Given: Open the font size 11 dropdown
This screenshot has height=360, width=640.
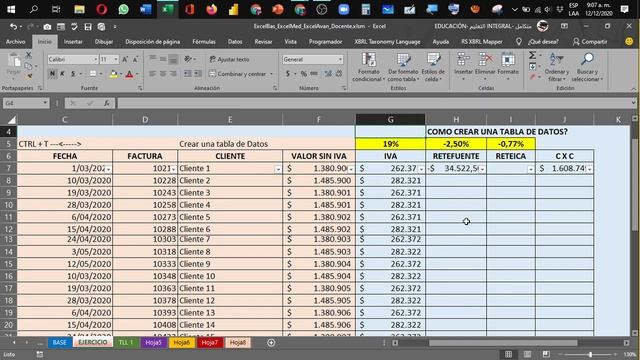Looking at the screenshot, I should tap(116, 60).
